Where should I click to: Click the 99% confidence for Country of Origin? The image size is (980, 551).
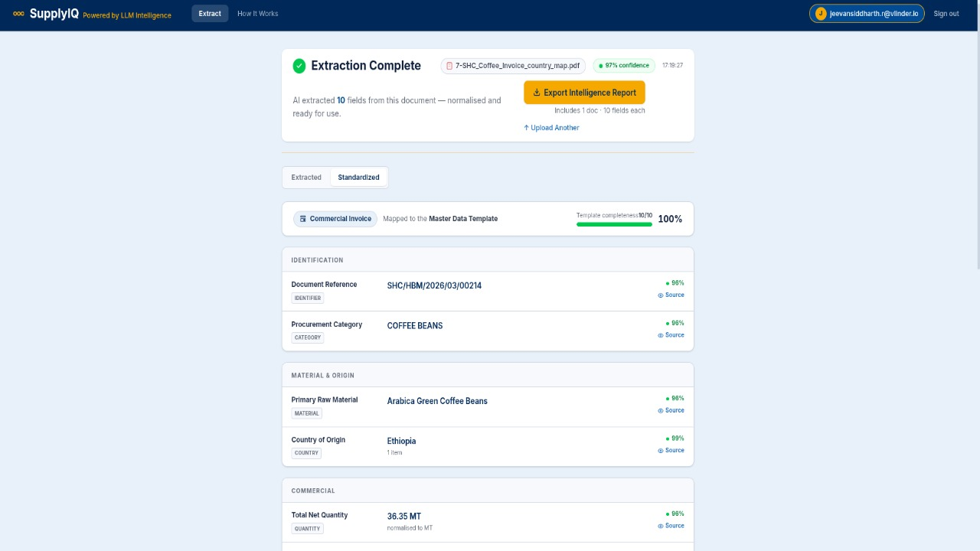pyautogui.click(x=675, y=439)
